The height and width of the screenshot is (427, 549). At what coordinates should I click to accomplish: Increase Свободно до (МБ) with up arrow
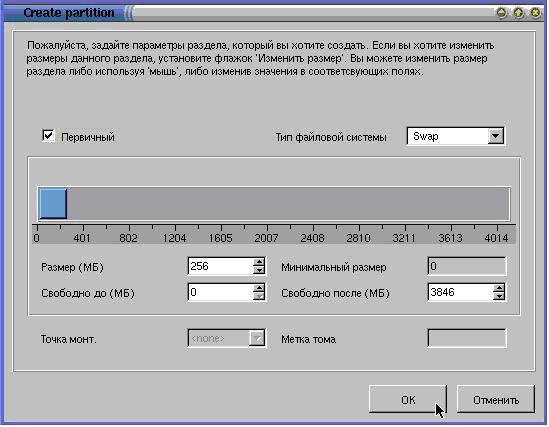pos(259,288)
